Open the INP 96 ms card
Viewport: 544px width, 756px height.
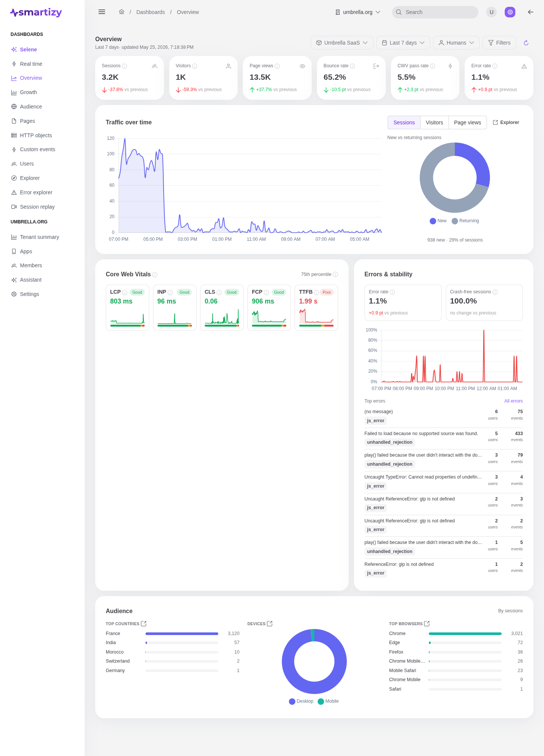tap(175, 308)
